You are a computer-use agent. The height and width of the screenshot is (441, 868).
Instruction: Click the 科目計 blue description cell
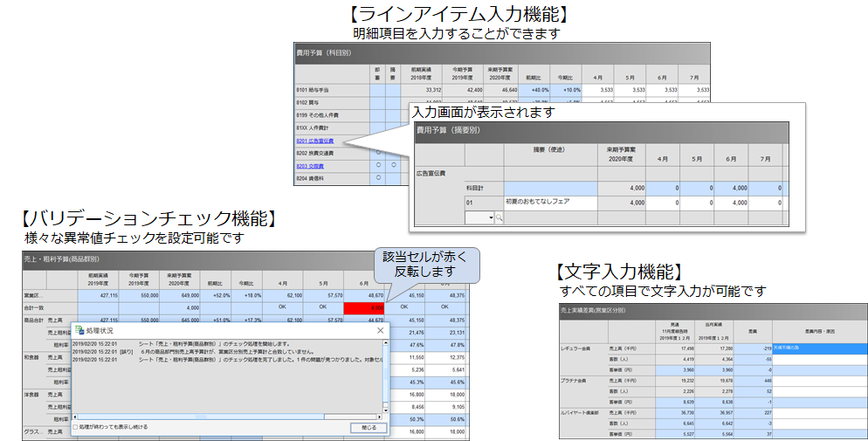(x=550, y=188)
